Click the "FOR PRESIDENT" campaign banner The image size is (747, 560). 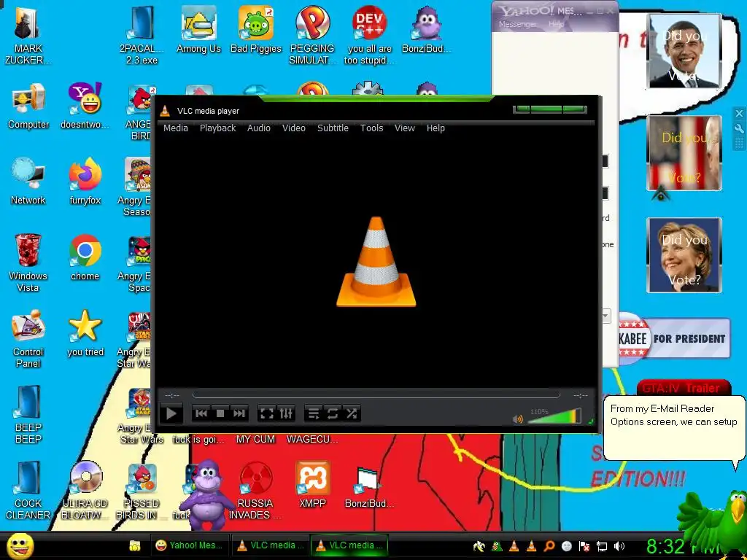tap(675, 338)
